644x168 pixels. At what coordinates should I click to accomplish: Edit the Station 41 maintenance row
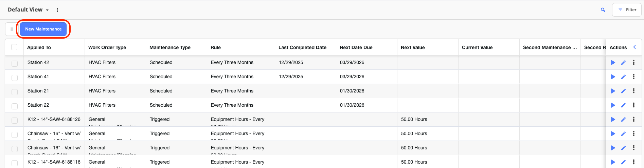coord(623,77)
